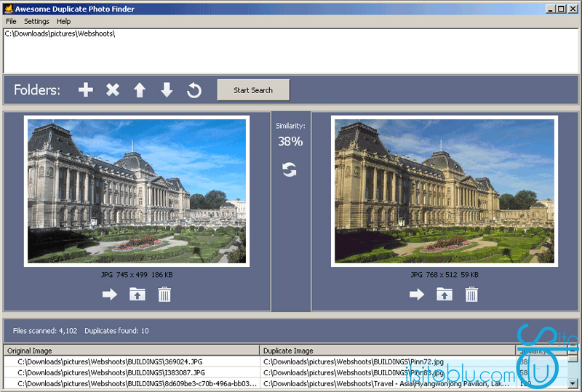The image size is (582, 392).
Task: Click the right preview photo, 768 x 512
Action: (x=445, y=191)
